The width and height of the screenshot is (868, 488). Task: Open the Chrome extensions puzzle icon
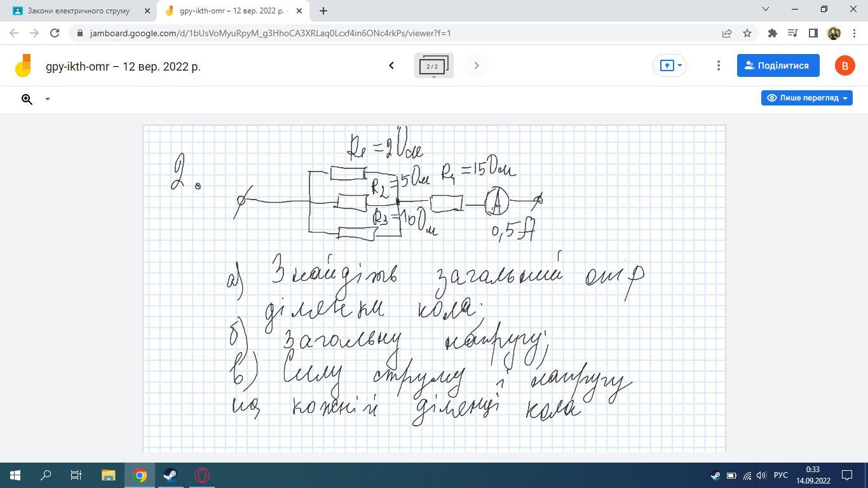(772, 33)
